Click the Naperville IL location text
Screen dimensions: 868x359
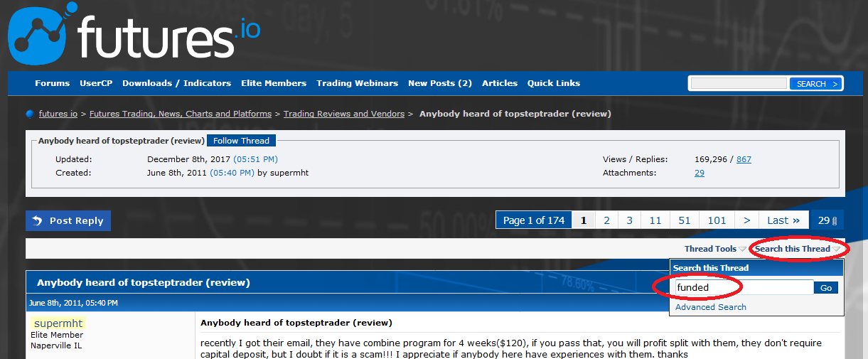pos(57,346)
